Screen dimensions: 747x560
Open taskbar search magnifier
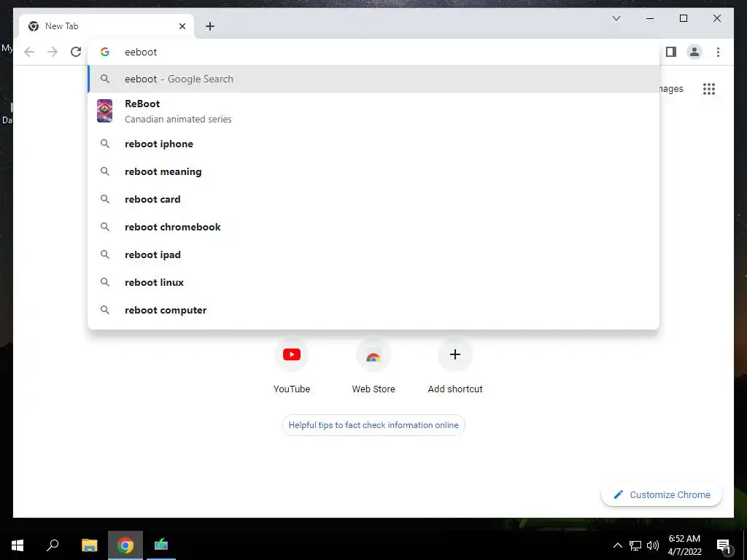[x=53, y=545]
